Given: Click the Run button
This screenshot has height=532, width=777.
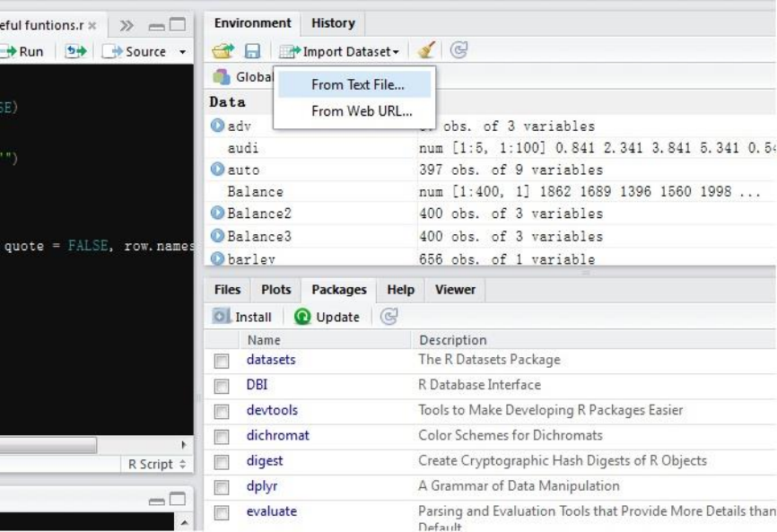Looking at the screenshot, I should (22, 51).
